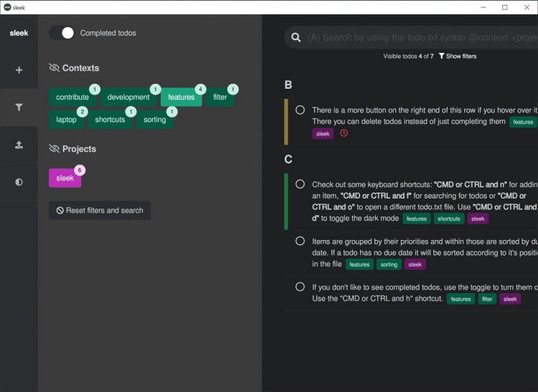The width and height of the screenshot is (538, 392).
Task: Open the filter funnel icon in sidebar
Action: pos(19,107)
